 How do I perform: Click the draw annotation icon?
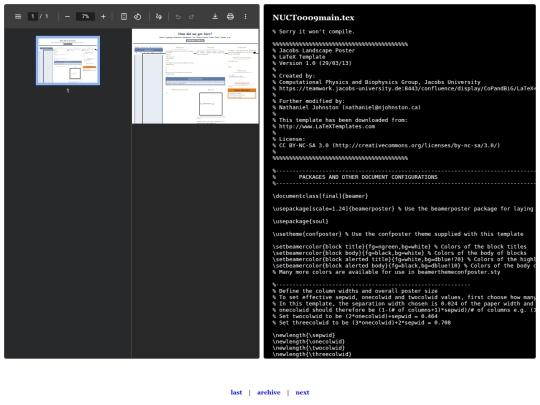(159, 16)
